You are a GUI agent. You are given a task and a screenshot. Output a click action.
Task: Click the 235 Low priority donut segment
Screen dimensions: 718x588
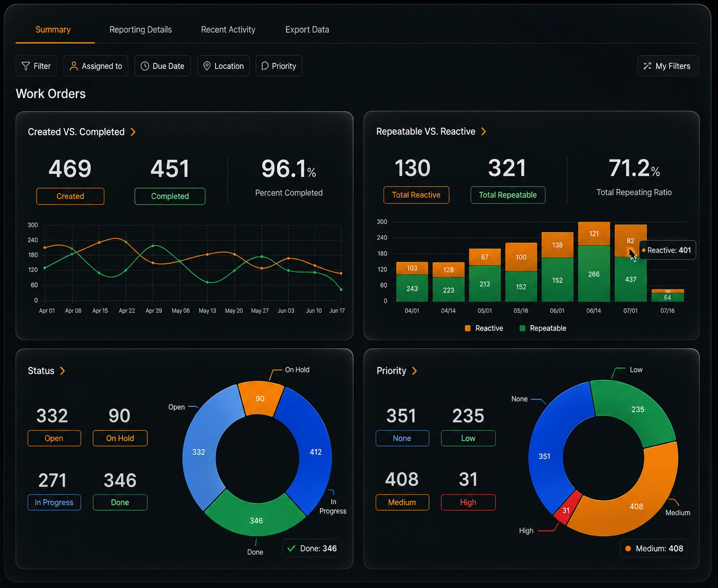tap(638, 409)
